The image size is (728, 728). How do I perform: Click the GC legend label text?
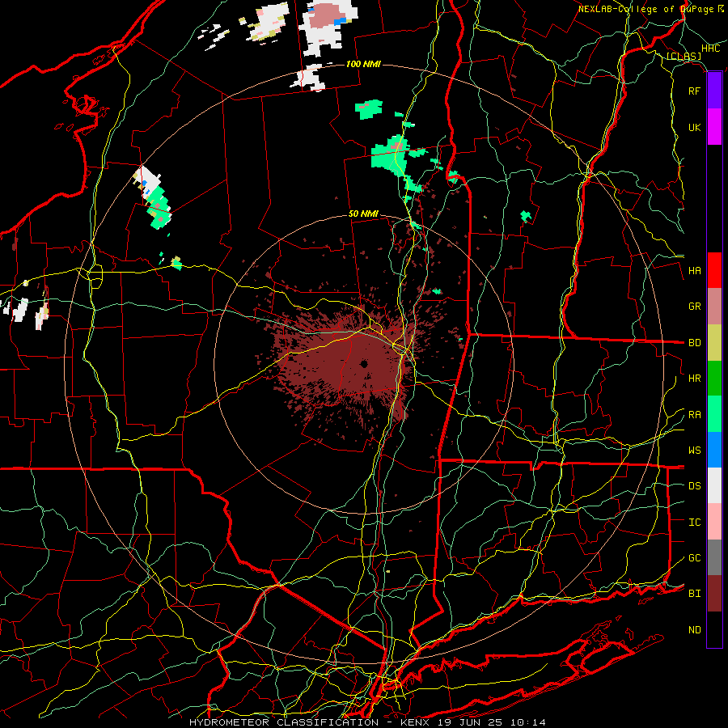point(694,557)
